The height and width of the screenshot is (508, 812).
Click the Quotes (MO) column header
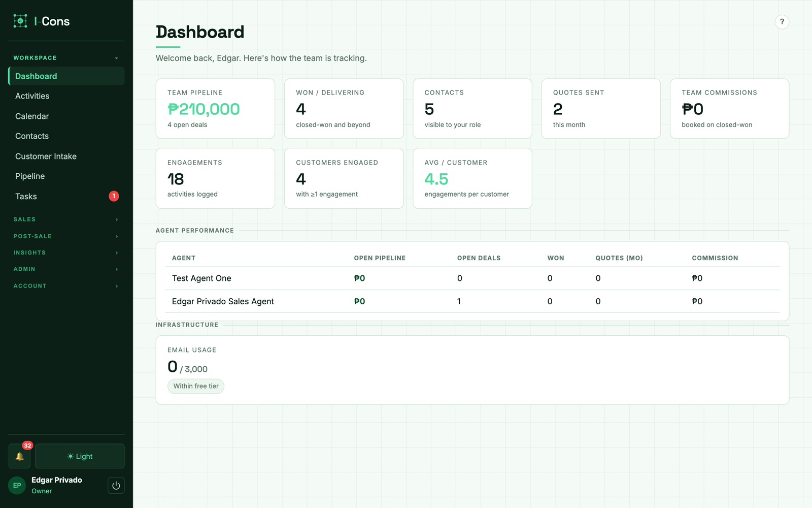[x=619, y=258]
